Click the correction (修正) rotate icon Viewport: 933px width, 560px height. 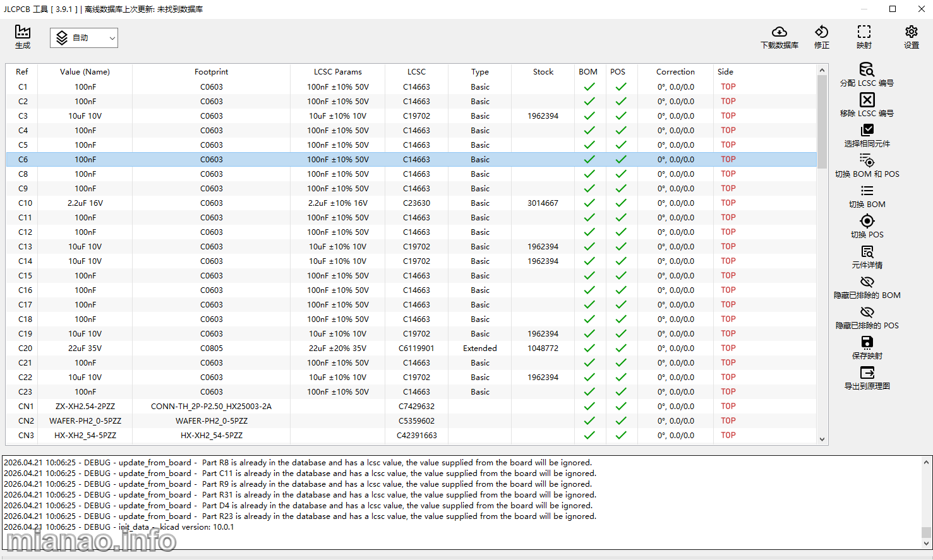tap(821, 32)
